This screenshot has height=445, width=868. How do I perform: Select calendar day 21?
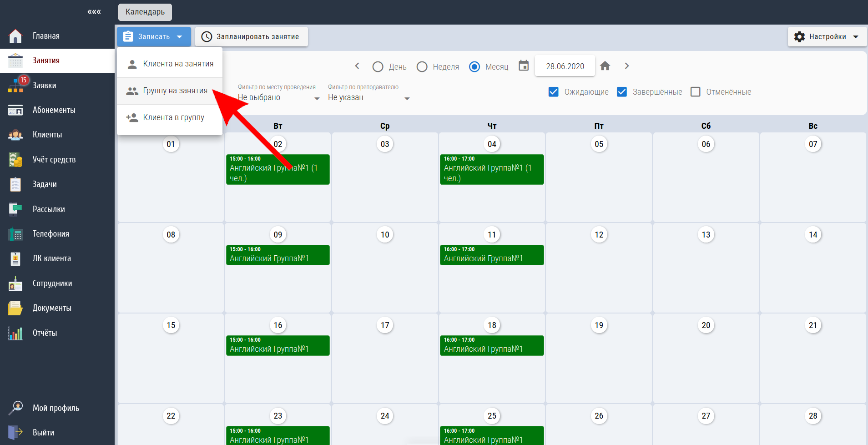(813, 325)
